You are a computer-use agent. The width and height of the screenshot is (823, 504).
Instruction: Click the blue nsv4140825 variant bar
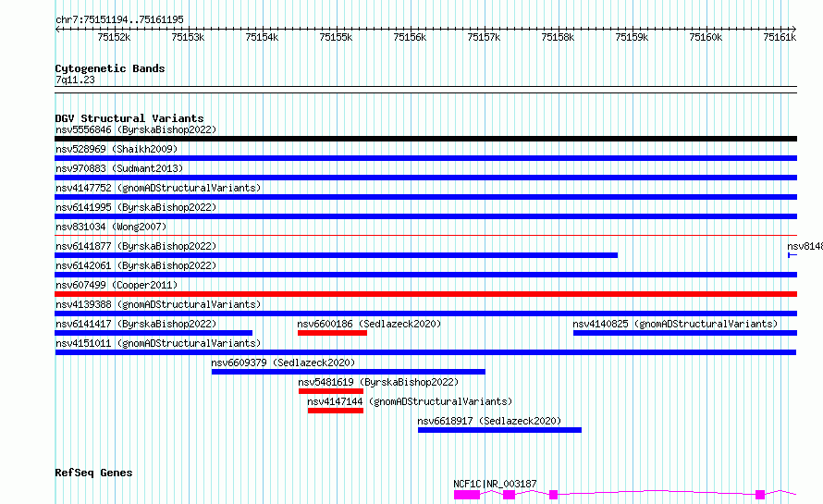click(685, 333)
